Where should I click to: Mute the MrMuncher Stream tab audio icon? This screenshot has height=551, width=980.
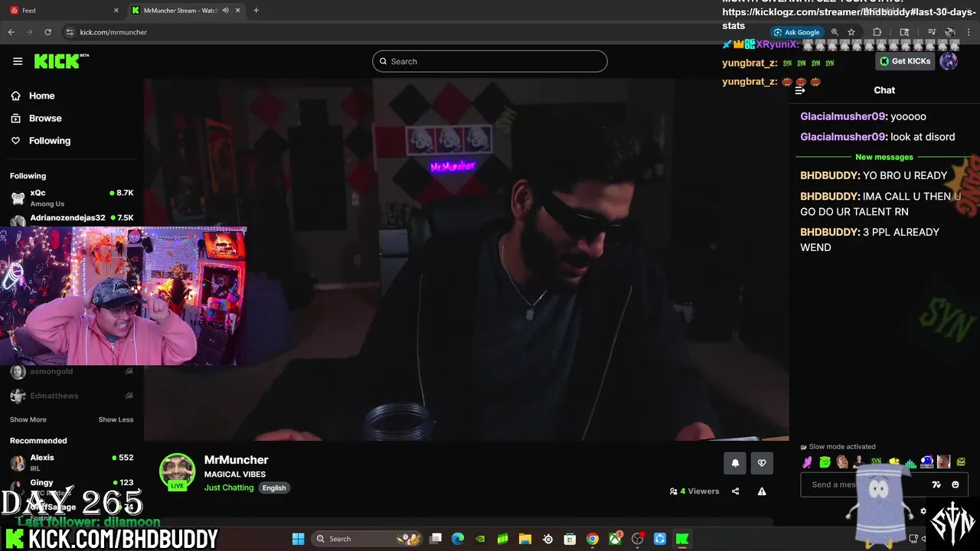[x=226, y=10]
